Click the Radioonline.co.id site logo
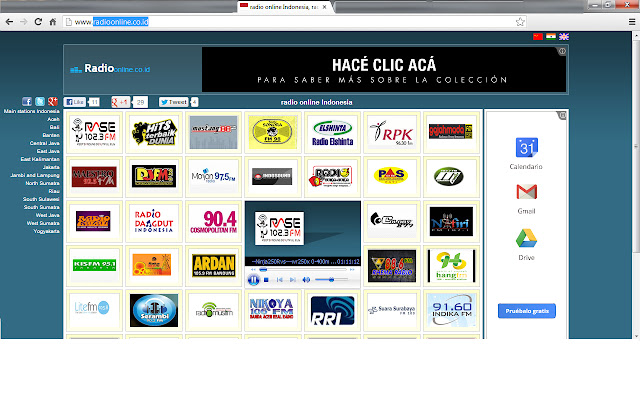The width and height of the screenshot is (640, 400). pyautogui.click(x=110, y=69)
